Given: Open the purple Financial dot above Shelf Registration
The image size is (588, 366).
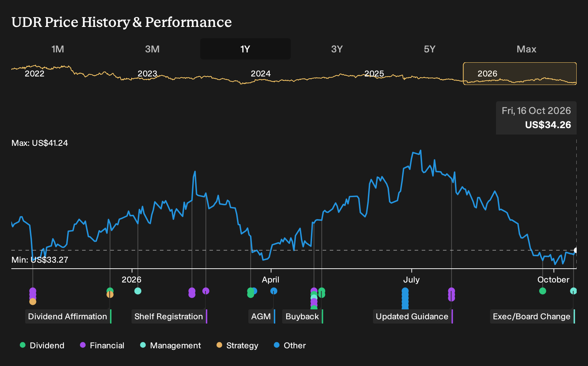Looking at the screenshot, I should (206, 291).
